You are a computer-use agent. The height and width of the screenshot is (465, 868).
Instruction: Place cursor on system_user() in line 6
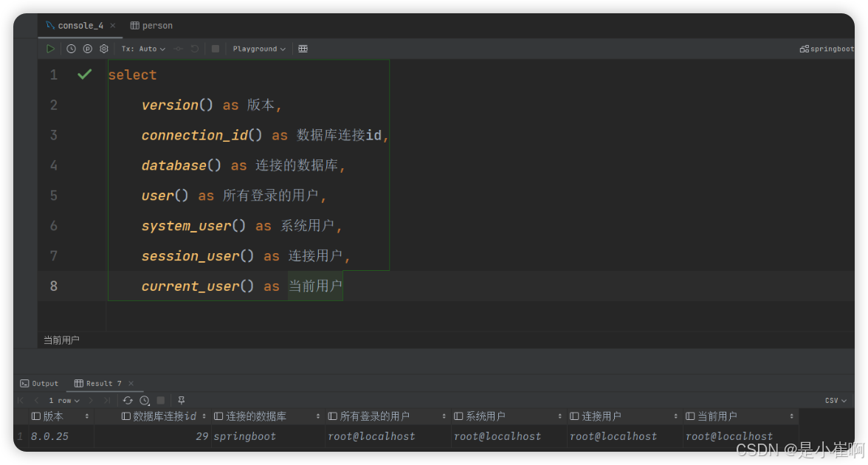pos(193,225)
